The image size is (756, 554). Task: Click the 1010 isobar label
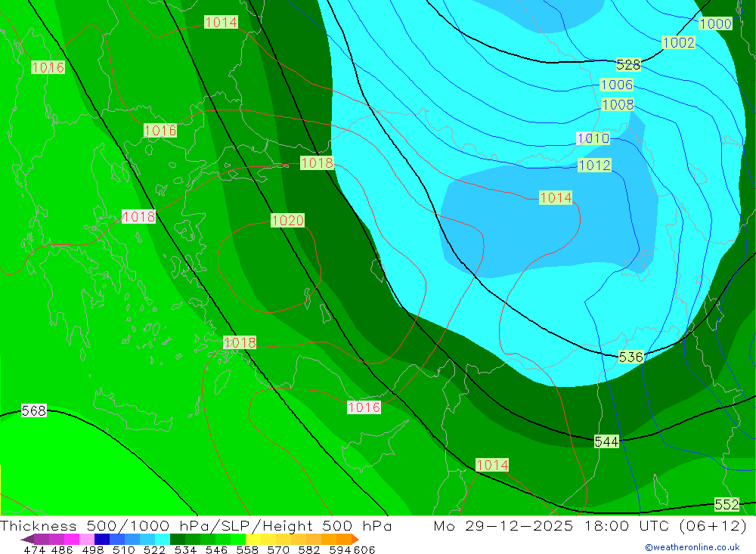pos(593,138)
